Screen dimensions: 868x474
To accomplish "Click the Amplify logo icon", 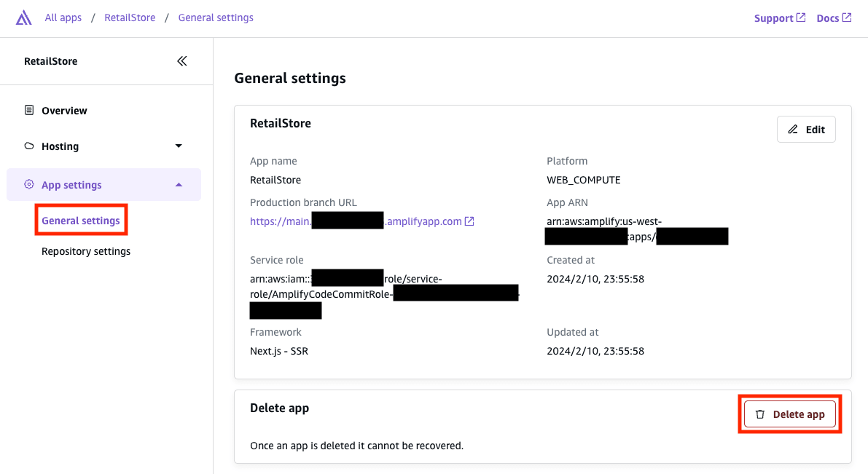I will (x=23, y=17).
